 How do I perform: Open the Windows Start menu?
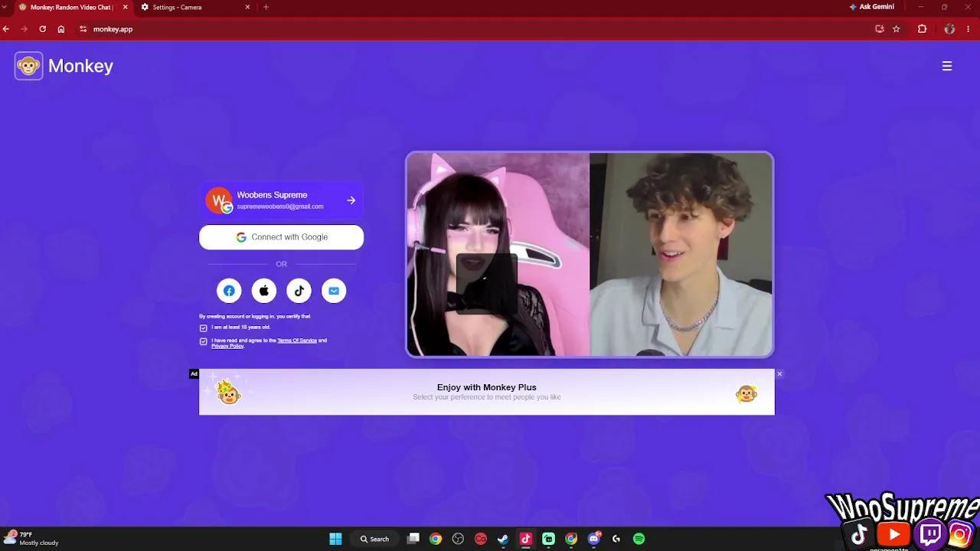point(335,539)
